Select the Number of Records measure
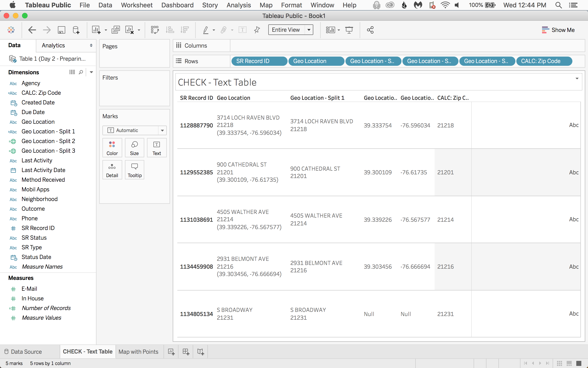 (46, 308)
